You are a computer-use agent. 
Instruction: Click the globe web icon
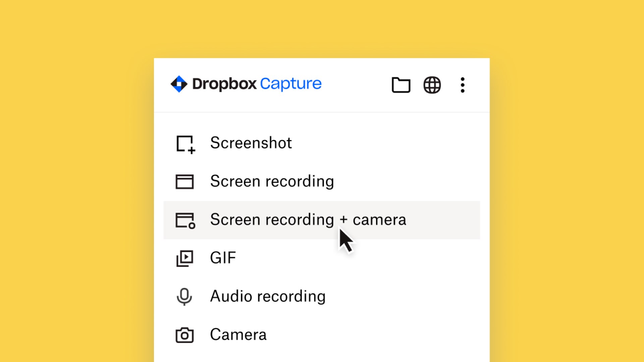pos(432,85)
